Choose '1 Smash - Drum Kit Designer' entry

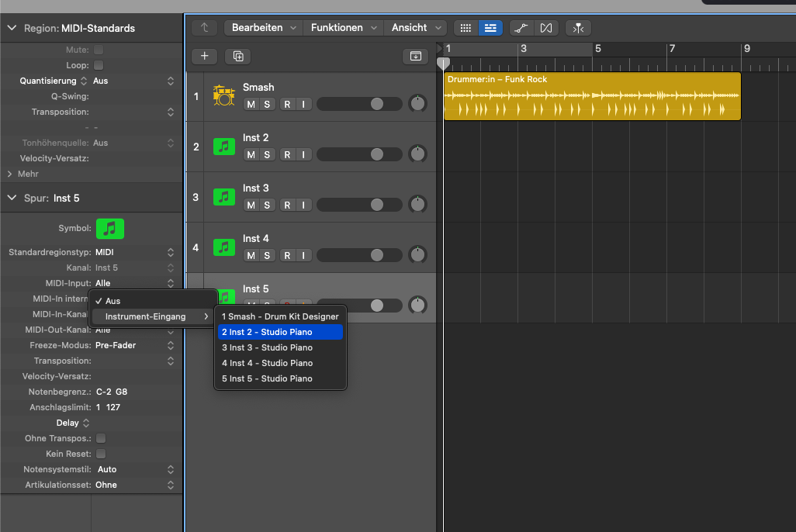280,316
